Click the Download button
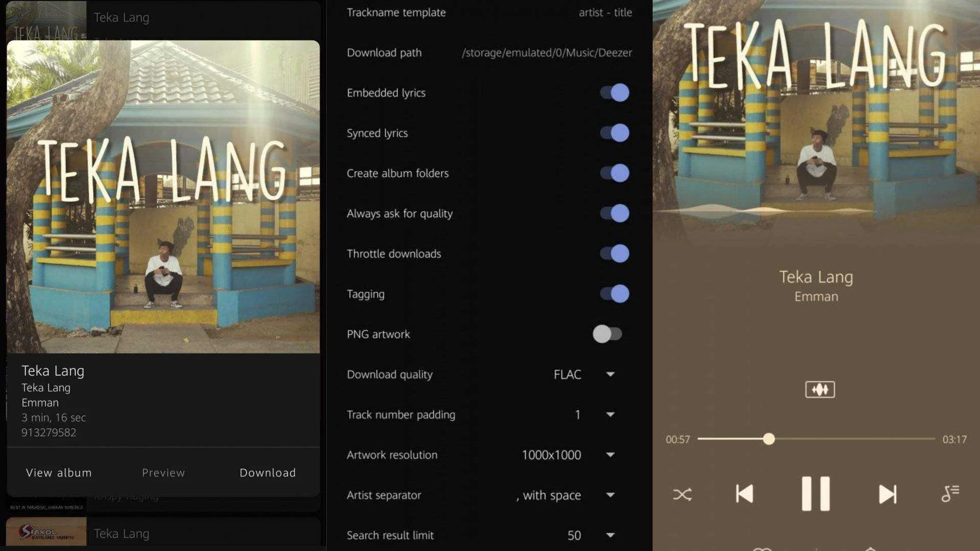 point(267,473)
